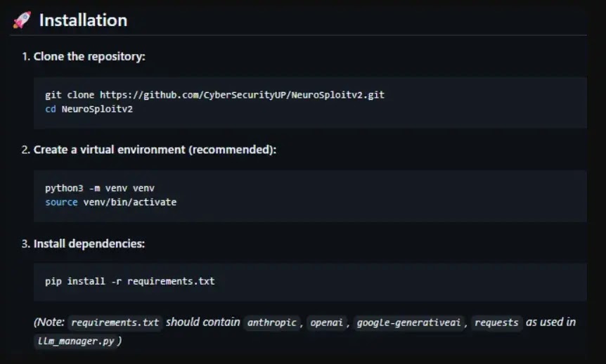Click the blue 'source' keyword

(61, 202)
